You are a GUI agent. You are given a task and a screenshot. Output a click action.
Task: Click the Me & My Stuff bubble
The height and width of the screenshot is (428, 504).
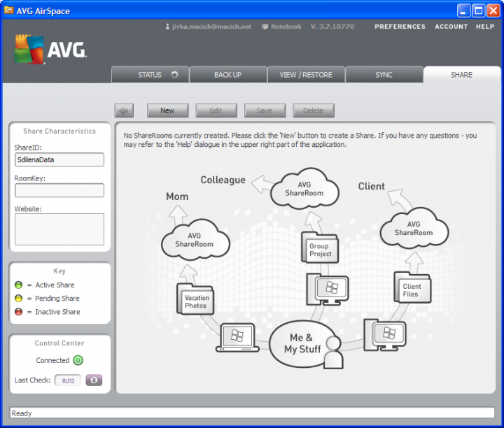click(x=302, y=343)
